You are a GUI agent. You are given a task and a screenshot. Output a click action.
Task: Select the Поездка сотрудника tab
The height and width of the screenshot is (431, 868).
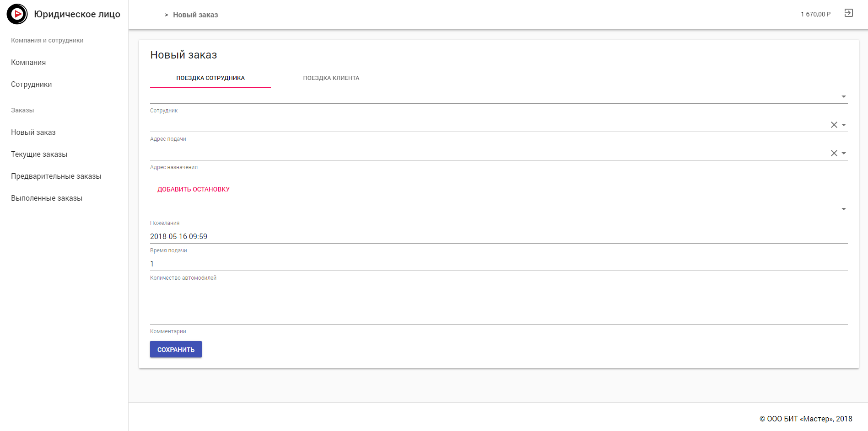pyautogui.click(x=210, y=78)
